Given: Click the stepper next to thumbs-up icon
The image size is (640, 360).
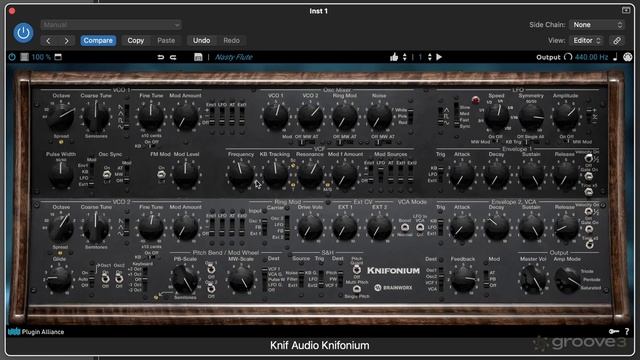Looking at the screenshot, I should click(x=404, y=57).
